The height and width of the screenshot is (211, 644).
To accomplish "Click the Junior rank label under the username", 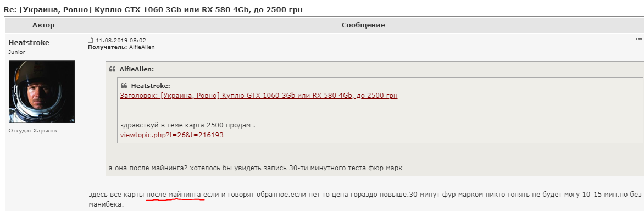I will tap(17, 52).
